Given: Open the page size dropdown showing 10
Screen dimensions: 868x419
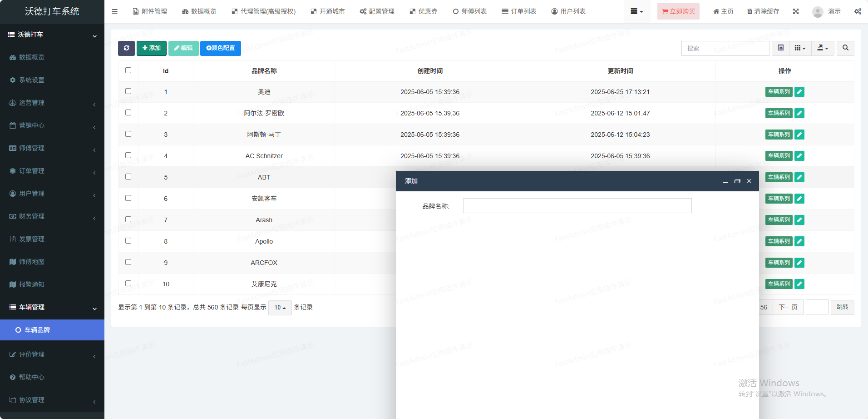Looking at the screenshot, I should 280,308.
